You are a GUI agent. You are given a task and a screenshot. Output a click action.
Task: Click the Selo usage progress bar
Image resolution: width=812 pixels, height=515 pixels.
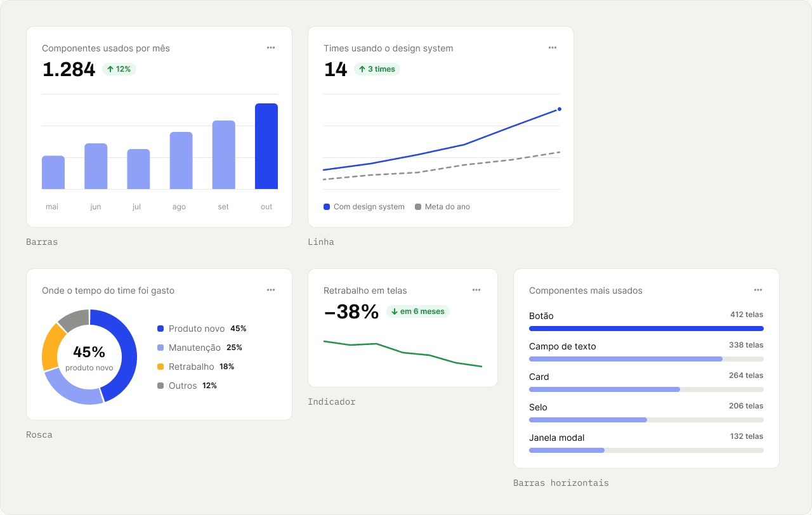click(646, 420)
